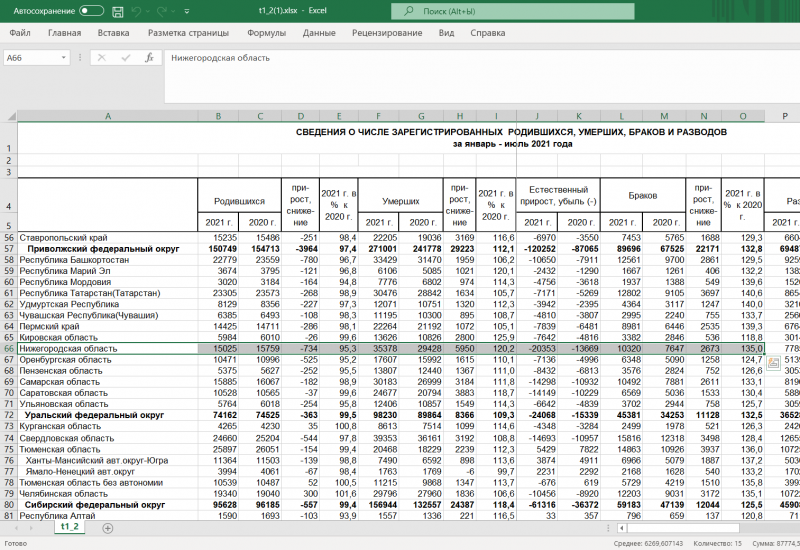Open the Рецензирование ribbon tab

[387, 33]
